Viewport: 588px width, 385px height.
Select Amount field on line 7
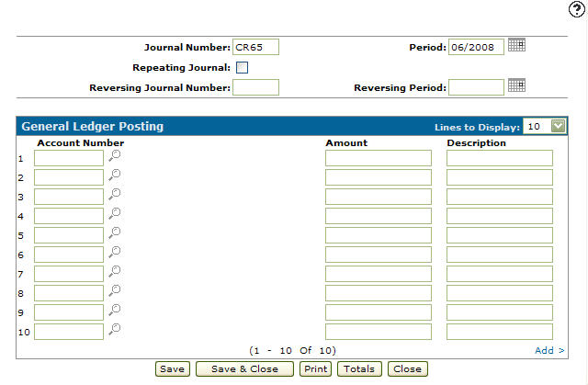click(x=379, y=274)
